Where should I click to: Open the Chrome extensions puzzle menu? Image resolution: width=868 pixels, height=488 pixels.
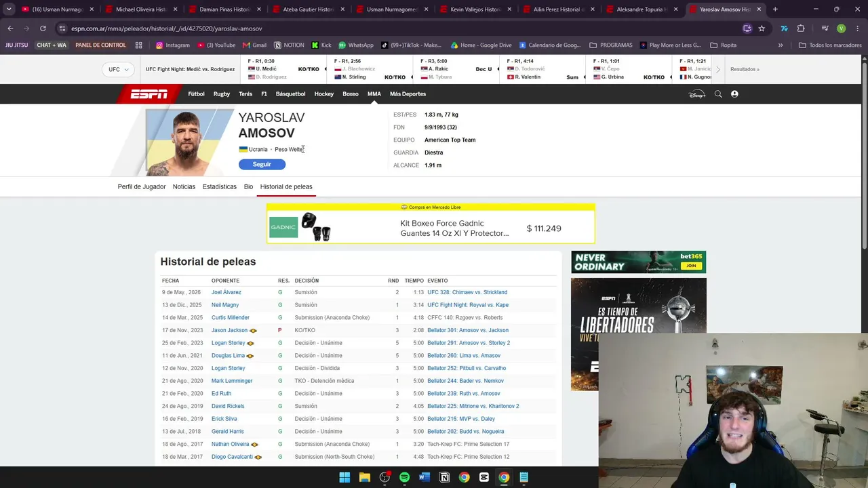point(801,28)
